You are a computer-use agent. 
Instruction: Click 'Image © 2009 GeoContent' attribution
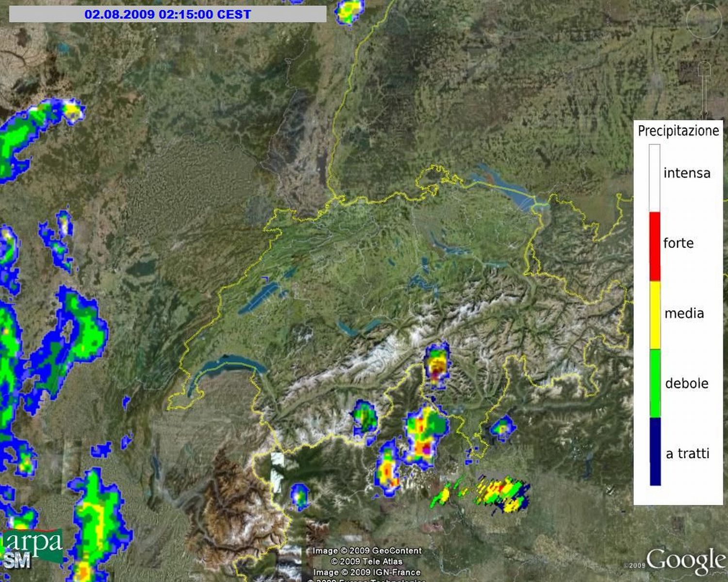click(367, 550)
